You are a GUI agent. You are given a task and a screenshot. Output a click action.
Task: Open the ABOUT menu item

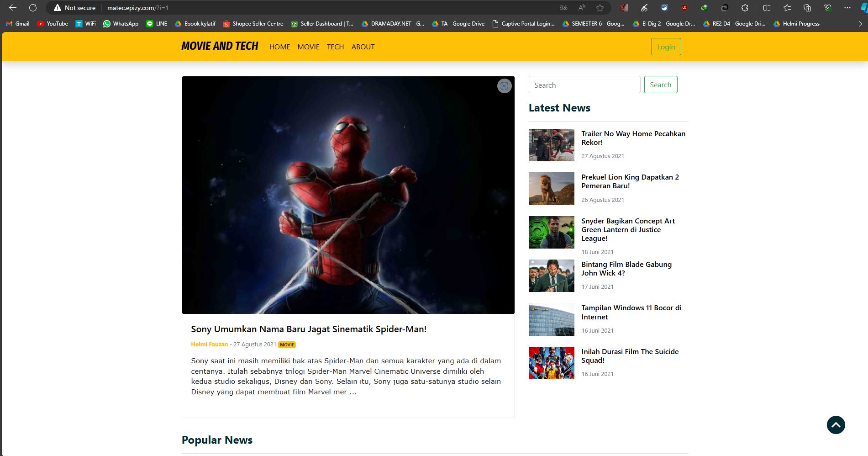pyautogui.click(x=363, y=47)
